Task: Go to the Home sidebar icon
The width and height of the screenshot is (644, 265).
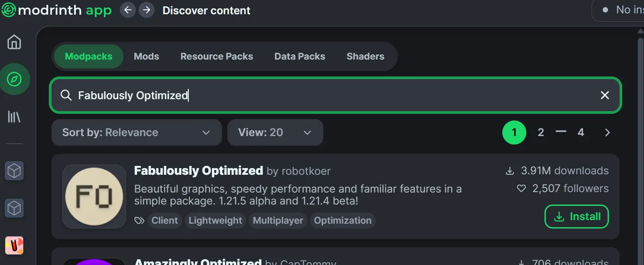Action: coord(14,42)
